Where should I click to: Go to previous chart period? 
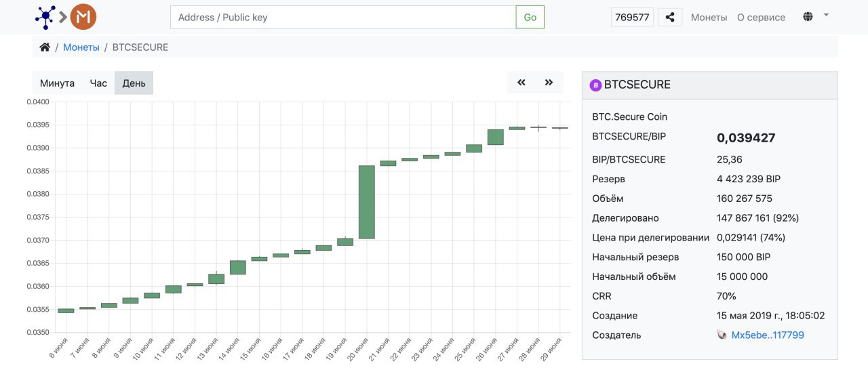pos(521,83)
